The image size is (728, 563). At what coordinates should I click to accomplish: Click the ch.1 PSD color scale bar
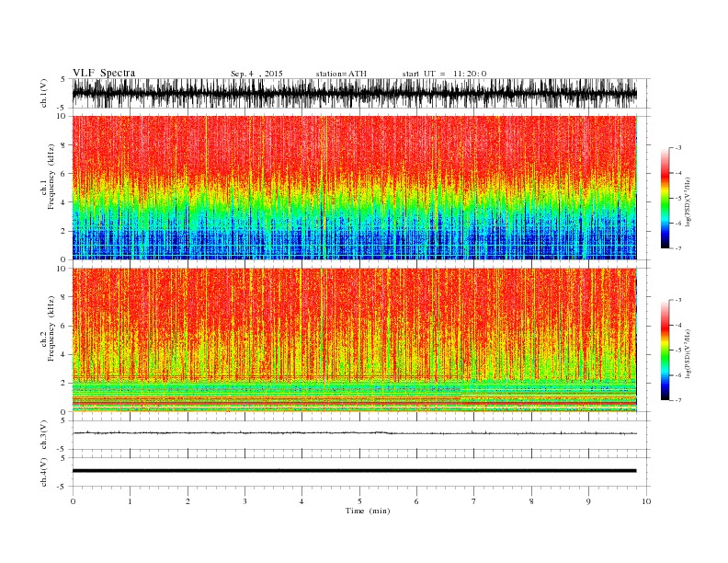[665, 199]
